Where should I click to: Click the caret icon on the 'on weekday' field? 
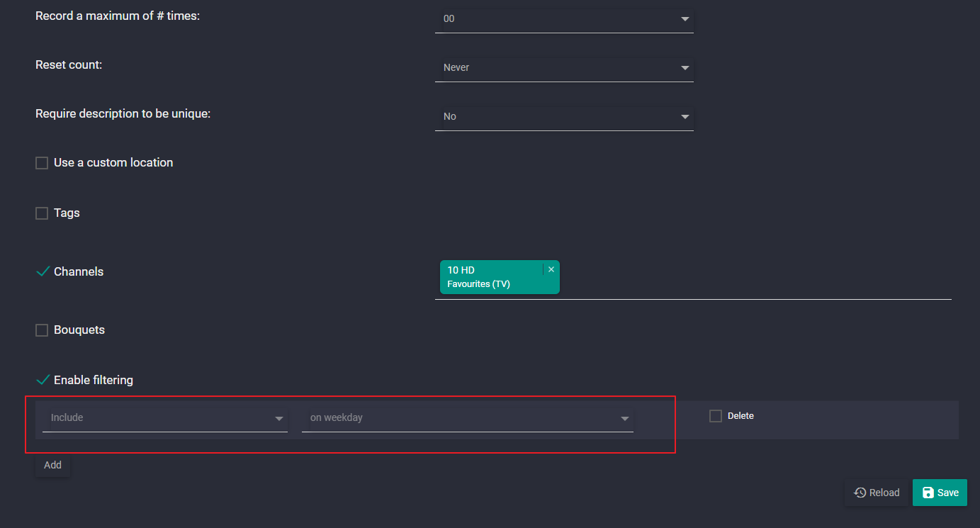625,419
